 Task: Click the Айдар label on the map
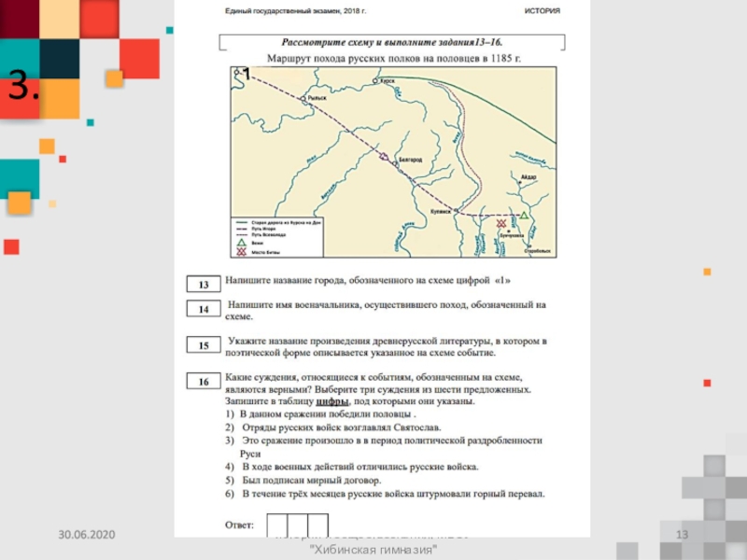[x=529, y=176]
